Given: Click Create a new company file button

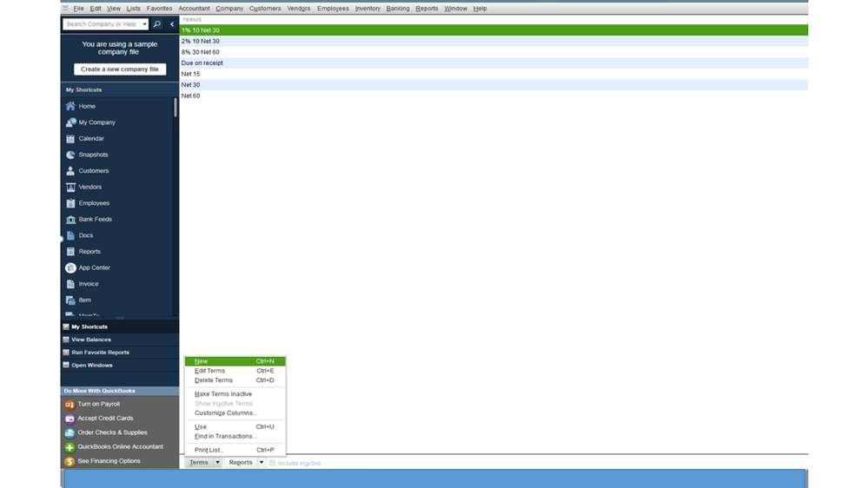Looking at the screenshot, I should coord(120,69).
